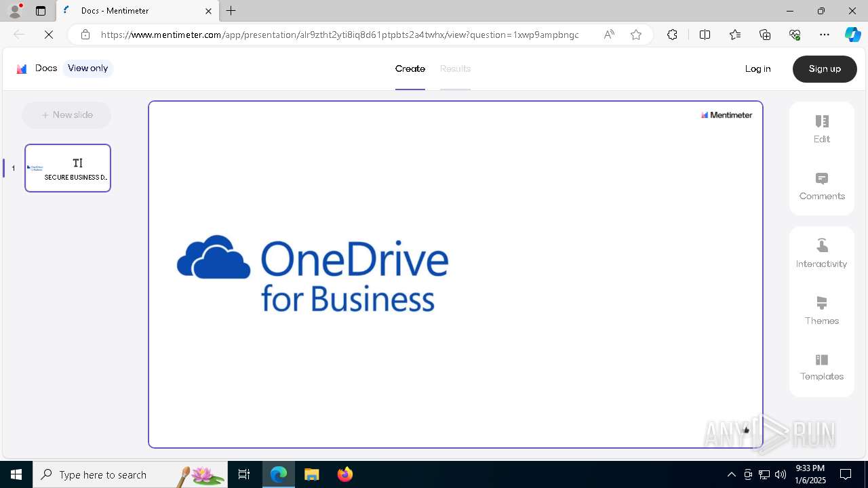This screenshot has height=488, width=868.
Task: Open Microsoft Edge from taskbar
Action: (279, 474)
